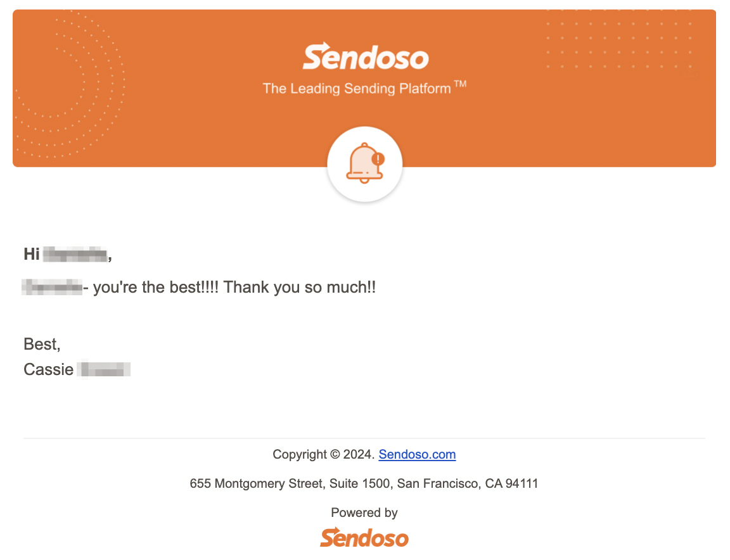Screen dimensions: 730x560
Task: Click the 655 Montgomery Street address line
Action: click(364, 483)
